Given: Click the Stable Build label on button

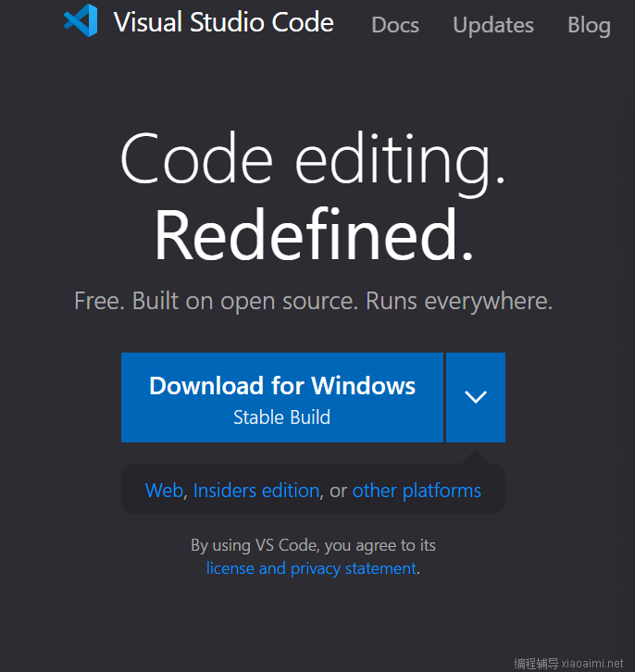Looking at the screenshot, I should point(282,417).
